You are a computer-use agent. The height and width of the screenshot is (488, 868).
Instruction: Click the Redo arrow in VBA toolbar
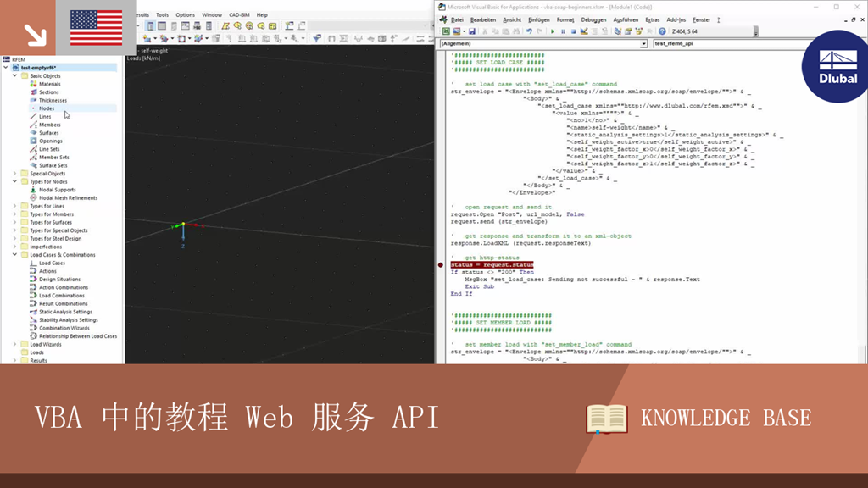(x=539, y=31)
